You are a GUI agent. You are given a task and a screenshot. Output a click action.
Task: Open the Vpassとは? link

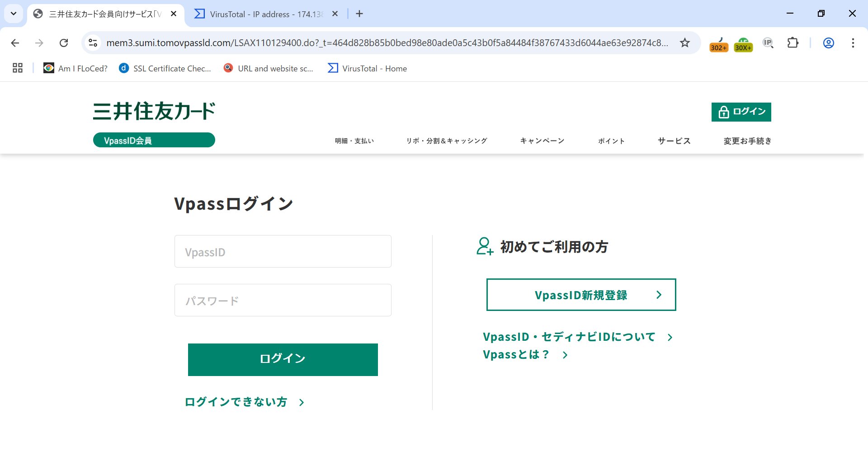tap(525, 355)
